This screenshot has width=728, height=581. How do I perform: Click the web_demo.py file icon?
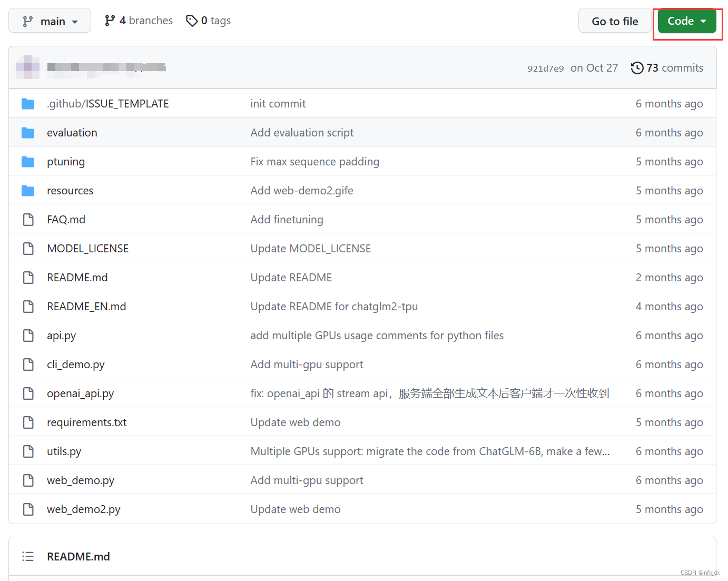coord(28,480)
